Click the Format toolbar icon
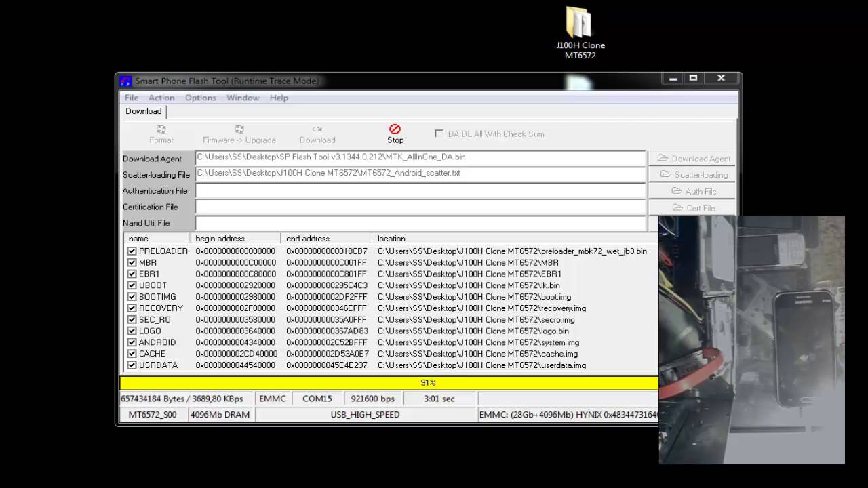The height and width of the screenshot is (488, 868). click(x=161, y=134)
